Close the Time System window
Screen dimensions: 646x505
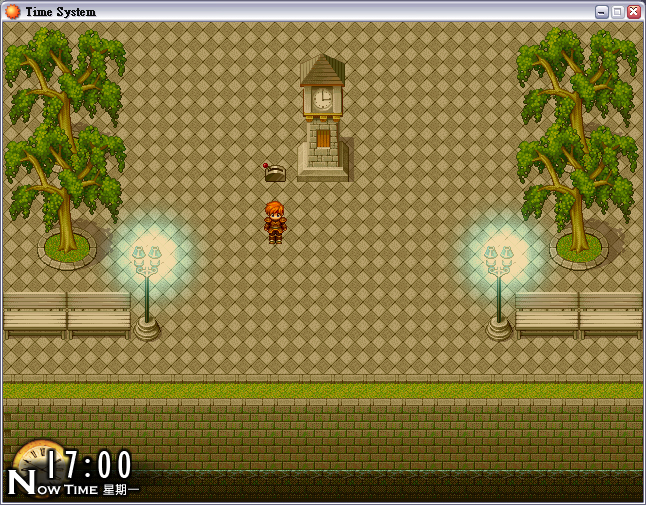pos(634,12)
